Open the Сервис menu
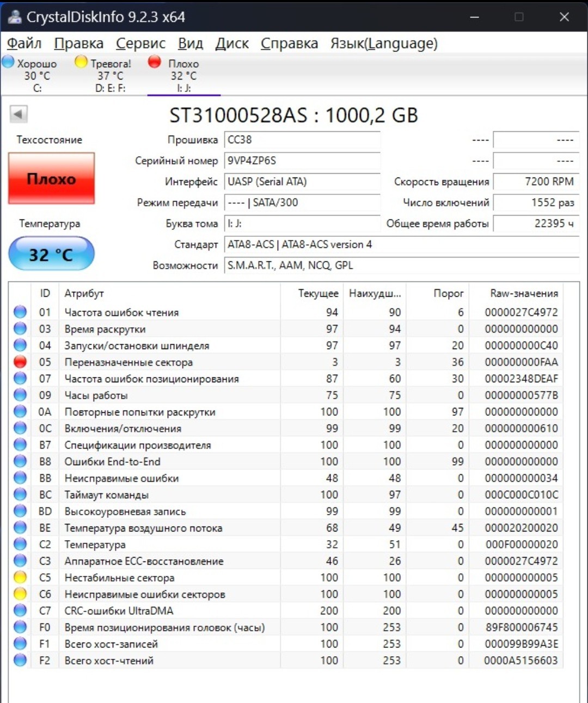This screenshot has height=703, width=588. [140, 43]
